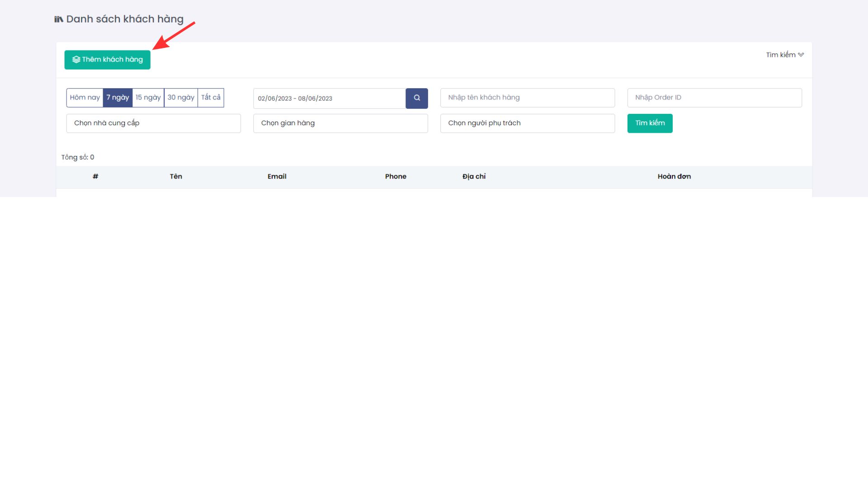Image resolution: width=868 pixels, height=488 pixels.
Task: Open the Chọn người phụ trách dropdown
Action: point(528,123)
